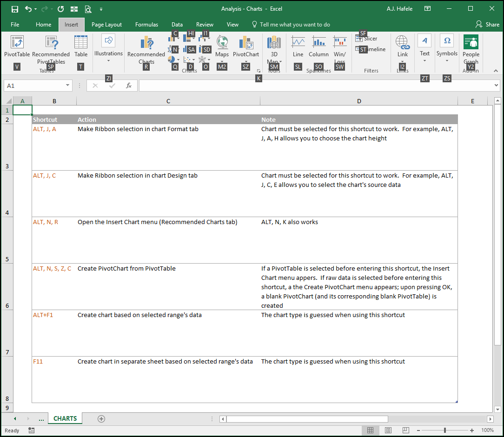Click the Print Preview icon in title bar
The image size is (504, 437).
point(88,9)
